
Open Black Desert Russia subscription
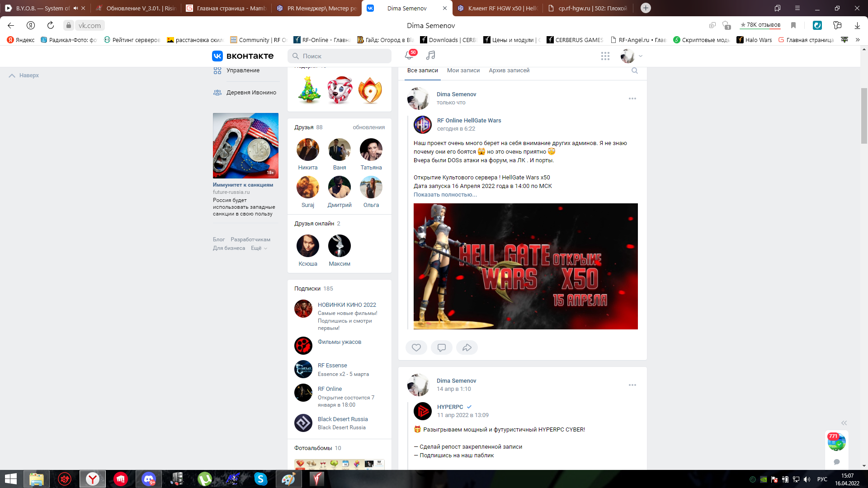(x=343, y=419)
